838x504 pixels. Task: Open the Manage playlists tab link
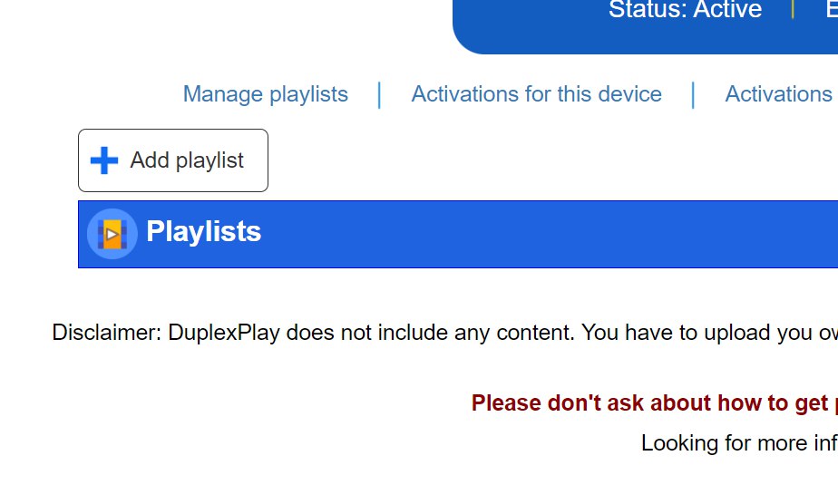tap(266, 94)
